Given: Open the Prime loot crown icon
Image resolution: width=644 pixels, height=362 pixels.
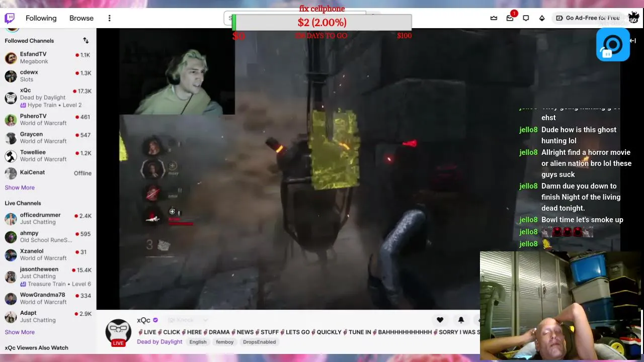Looking at the screenshot, I should point(494,18).
